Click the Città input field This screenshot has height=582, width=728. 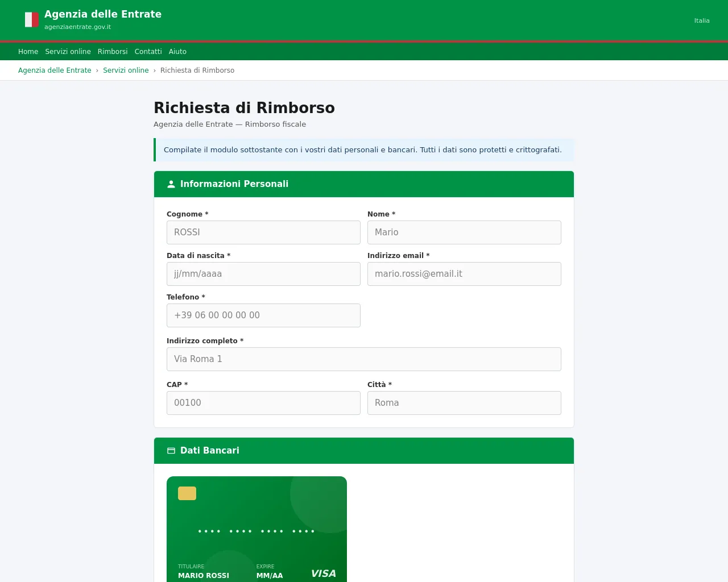pos(464,403)
